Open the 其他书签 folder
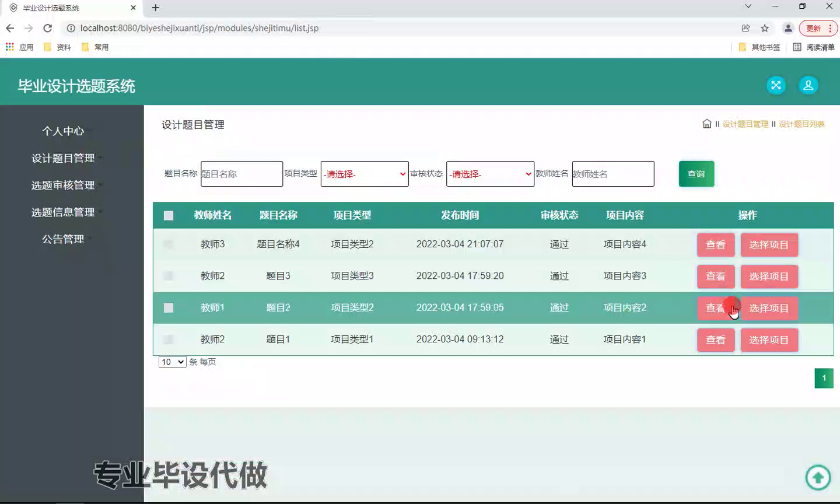 (x=759, y=47)
